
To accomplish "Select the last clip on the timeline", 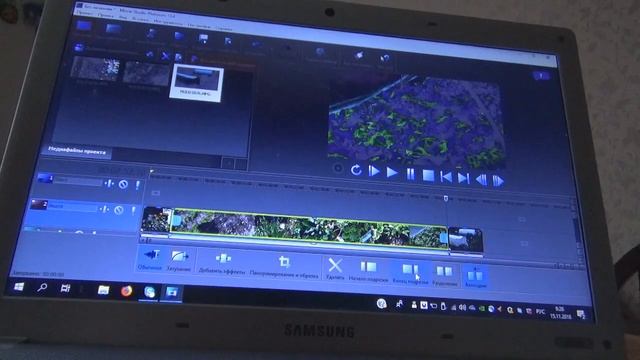I will coord(465,240).
